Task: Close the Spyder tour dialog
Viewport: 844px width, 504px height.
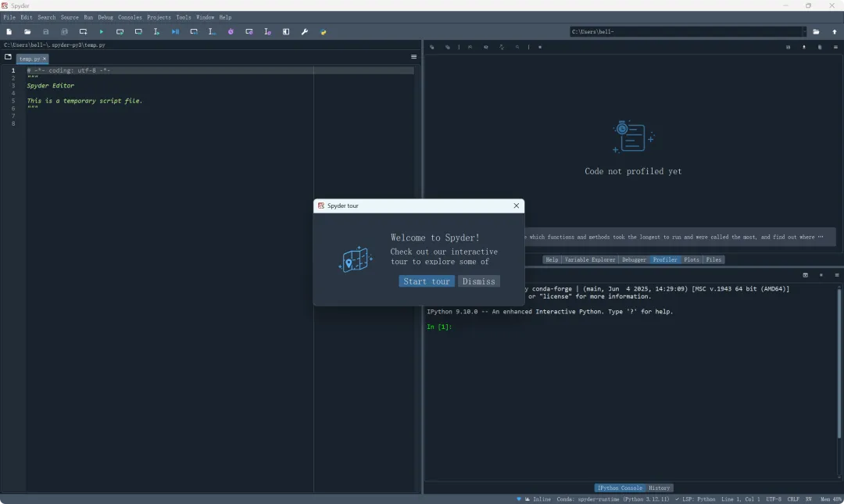Action: coord(517,206)
